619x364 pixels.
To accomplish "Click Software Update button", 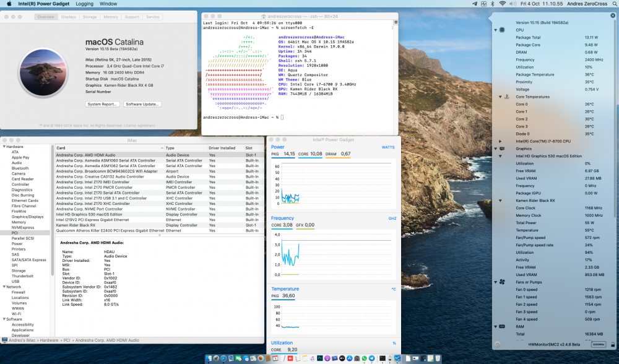I will click(142, 104).
